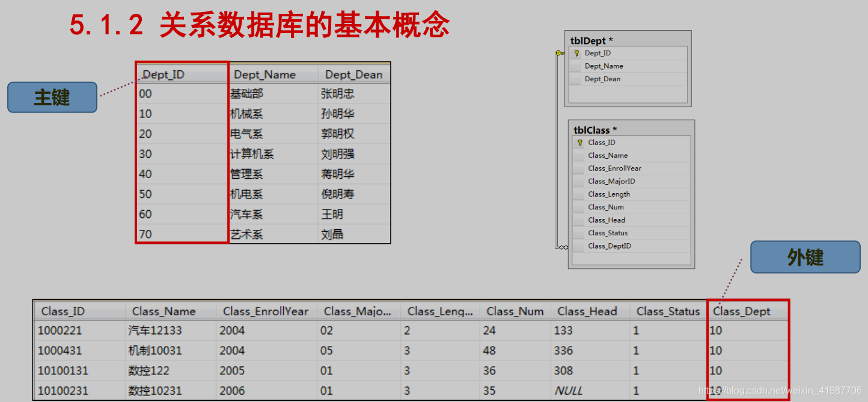This screenshot has height=402, width=868.
Task: Select the dean cell 刘晶
Action: point(355,234)
